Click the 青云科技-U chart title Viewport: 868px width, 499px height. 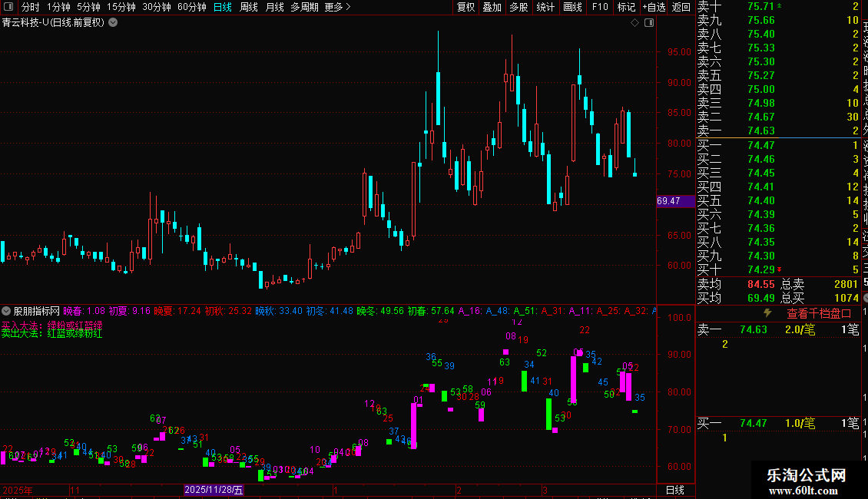pos(53,23)
